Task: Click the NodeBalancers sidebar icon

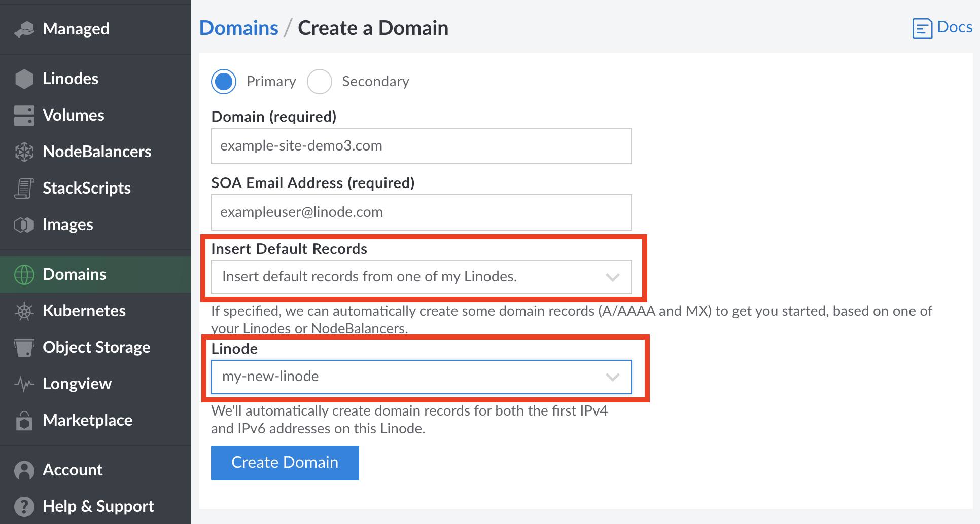Action: tap(23, 152)
